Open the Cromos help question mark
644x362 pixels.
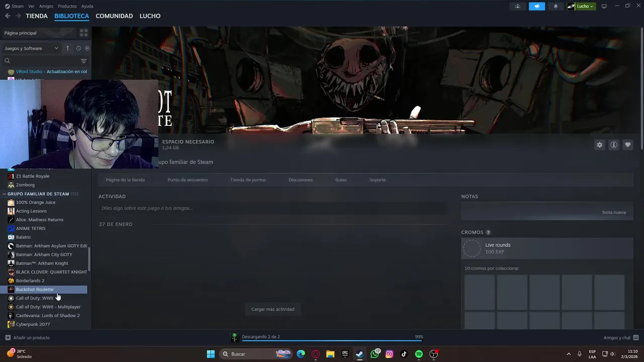pos(488,232)
